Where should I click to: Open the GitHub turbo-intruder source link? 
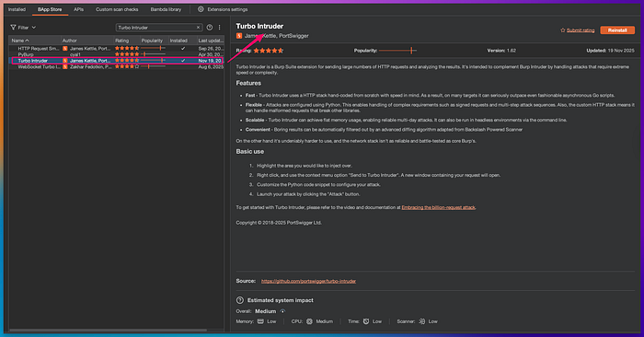coord(308,281)
